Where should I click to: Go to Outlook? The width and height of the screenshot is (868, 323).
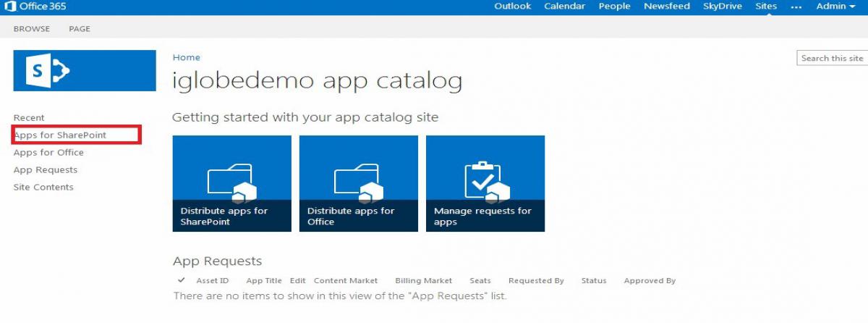512,7
